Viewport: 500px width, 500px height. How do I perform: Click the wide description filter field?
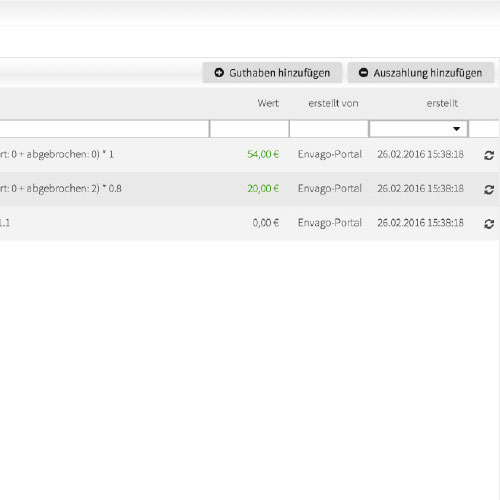pos(104,129)
